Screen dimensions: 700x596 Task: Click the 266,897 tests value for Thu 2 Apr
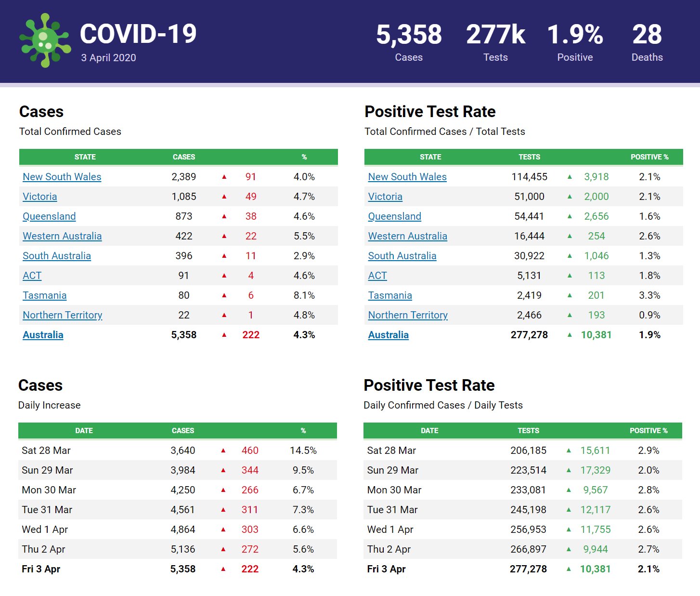click(529, 549)
